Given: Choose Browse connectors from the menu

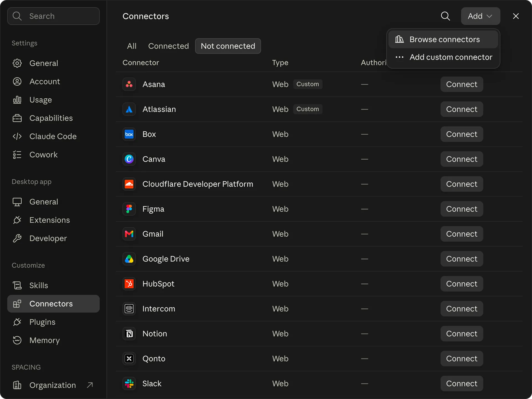Looking at the screenshot, I should (x=443, y=39).
